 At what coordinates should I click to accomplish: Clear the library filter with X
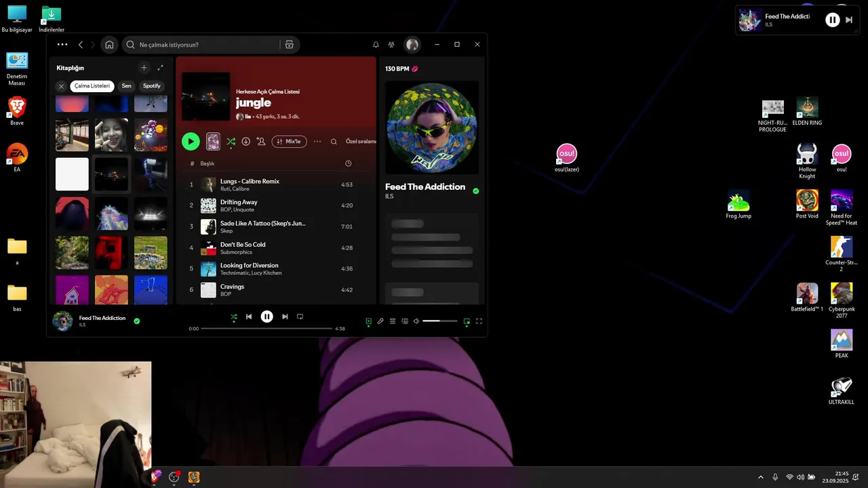[61, 86]
